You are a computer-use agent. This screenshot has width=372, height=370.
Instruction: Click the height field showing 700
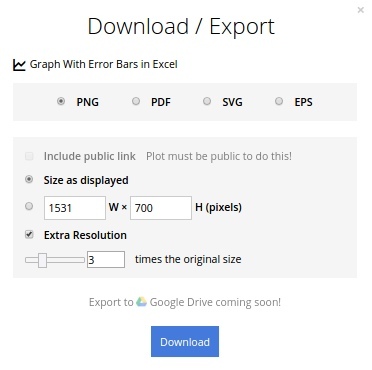click(161, 208)
